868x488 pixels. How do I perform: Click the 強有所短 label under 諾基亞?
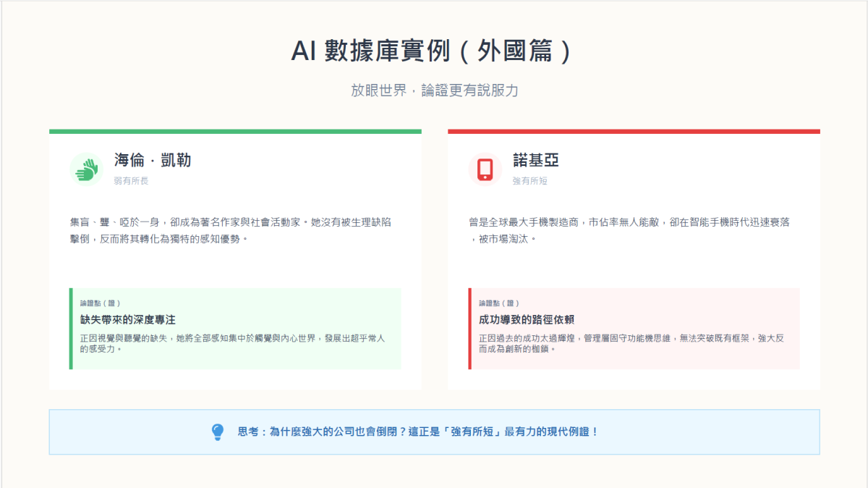[530, 181]
